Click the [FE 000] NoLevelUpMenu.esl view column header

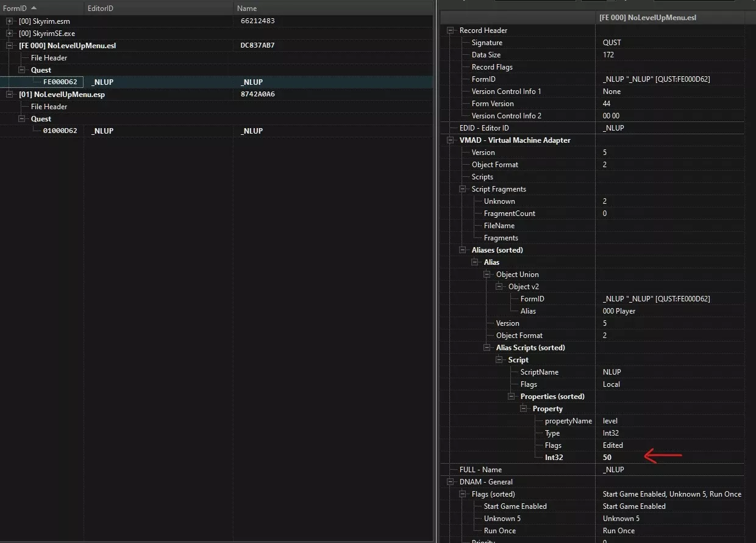click(669, 18)
